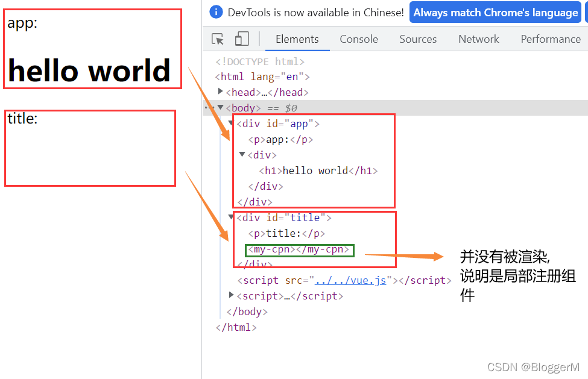Click the blue info icon in notification bar
Image resolution: width=588 pixels, height=379 pixels.
click(216, 12)
